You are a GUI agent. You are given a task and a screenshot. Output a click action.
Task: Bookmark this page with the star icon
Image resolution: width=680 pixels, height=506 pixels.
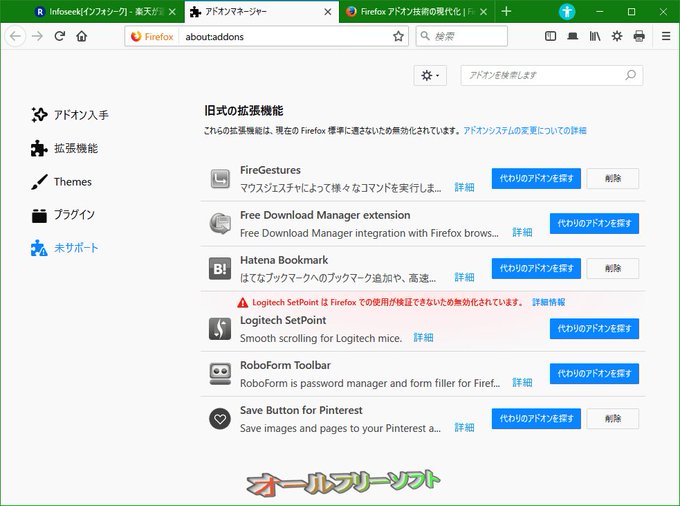[398, 36]
